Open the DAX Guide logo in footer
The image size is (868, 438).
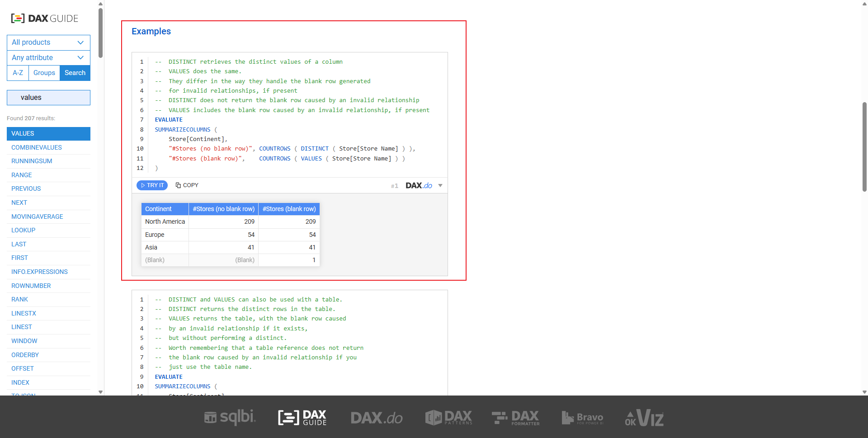(302, 417)
